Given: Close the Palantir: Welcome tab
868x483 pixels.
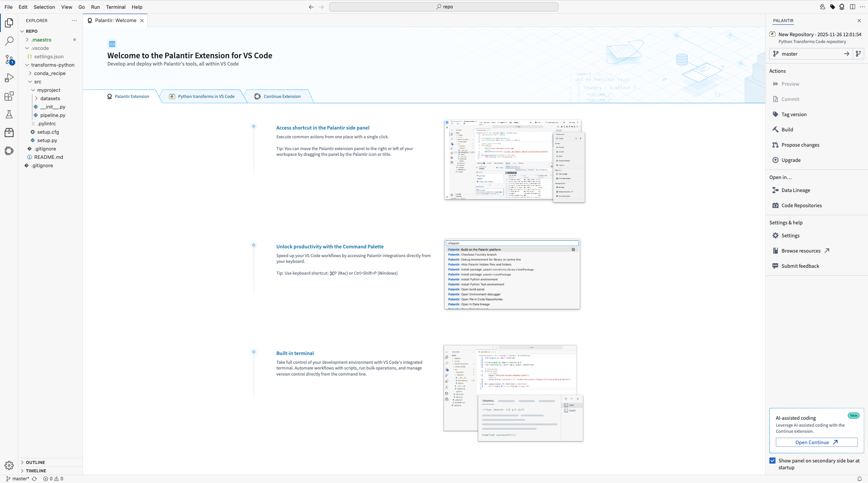Looking at the screenshot, I should coord(142,21).
